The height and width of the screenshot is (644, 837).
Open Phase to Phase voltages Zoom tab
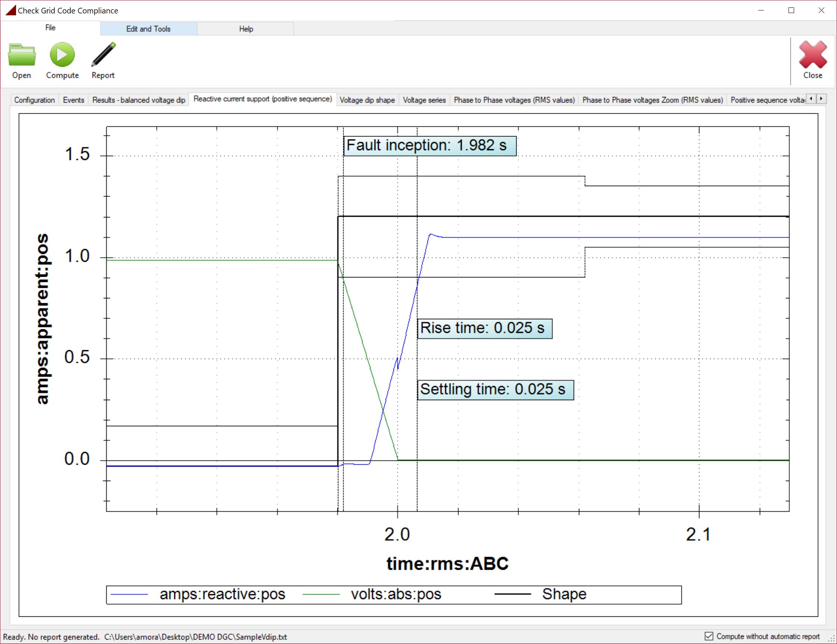click(x=652, y=100)
